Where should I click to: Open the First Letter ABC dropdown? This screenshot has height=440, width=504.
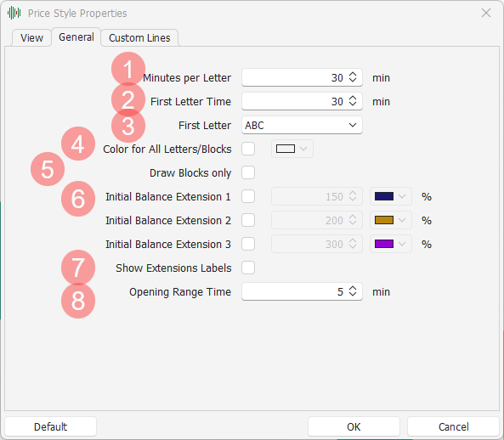click(302, 125)
